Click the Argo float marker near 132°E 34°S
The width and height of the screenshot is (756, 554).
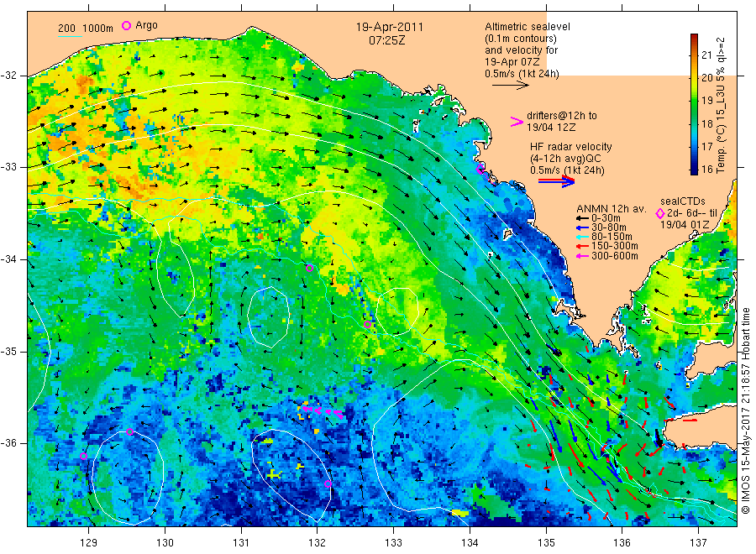click(x=309, y=269)
